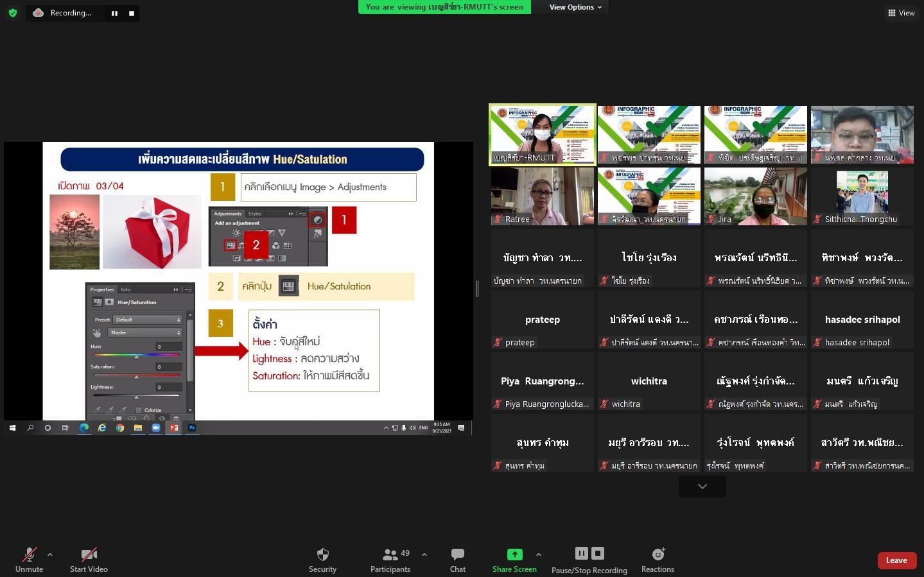Pause recording using bottom toolbar button
This screenshot has height=577, width=924.
pyautogui.click(x=581, y=553)
